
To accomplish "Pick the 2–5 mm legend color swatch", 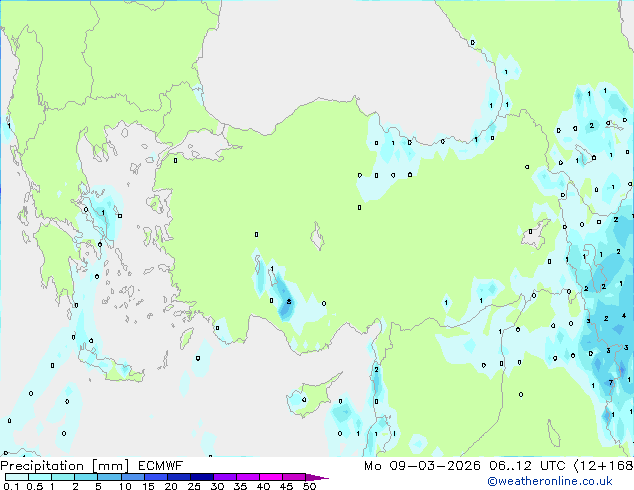I will [86, 477].
